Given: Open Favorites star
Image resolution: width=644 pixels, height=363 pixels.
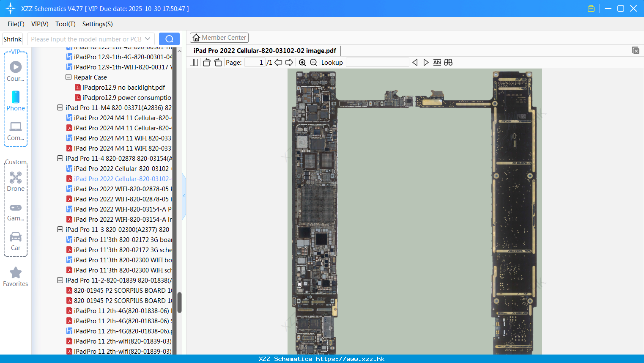Looking at the screenshot, I should pyautogui.click(x=16, y=277).
